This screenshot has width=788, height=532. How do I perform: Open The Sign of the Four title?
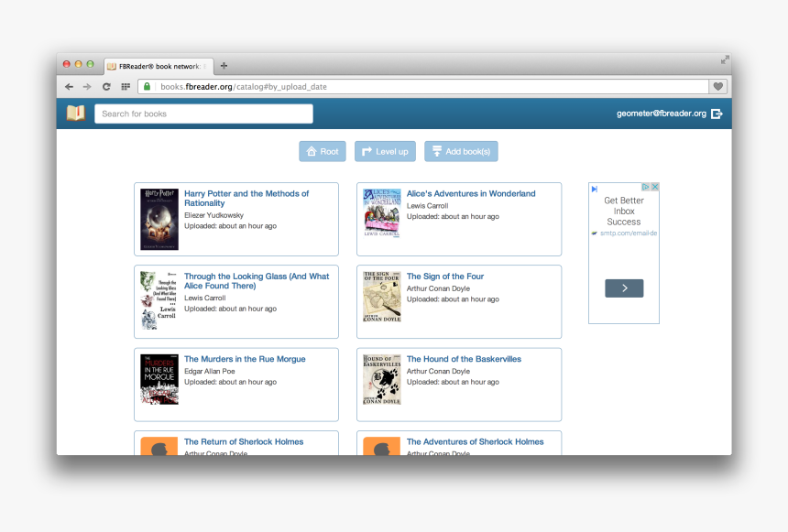(445, 277)
